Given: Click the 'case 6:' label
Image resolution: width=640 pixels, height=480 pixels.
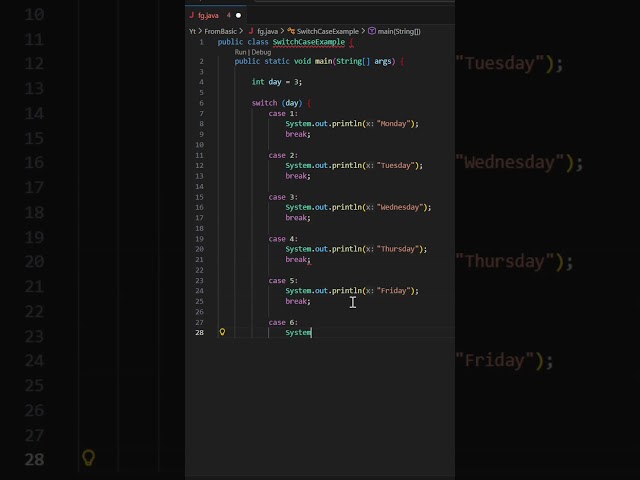Looking at the screenshot, I should pyautogui.click(x=283, y=322).
